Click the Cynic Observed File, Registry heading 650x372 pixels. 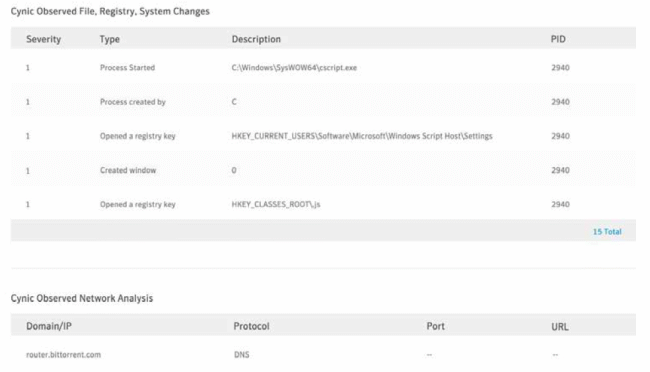pyautogui.click(x=110, y=11)
